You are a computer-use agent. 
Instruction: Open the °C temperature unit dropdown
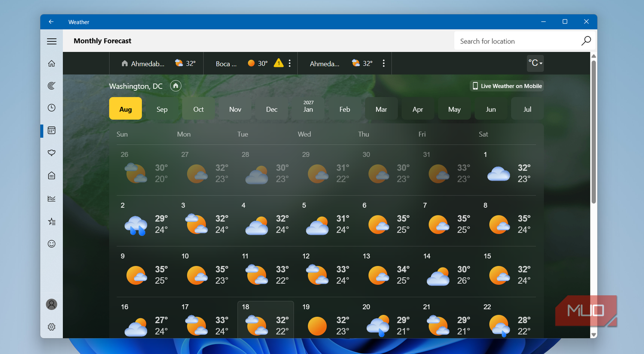tap(535, 63)
